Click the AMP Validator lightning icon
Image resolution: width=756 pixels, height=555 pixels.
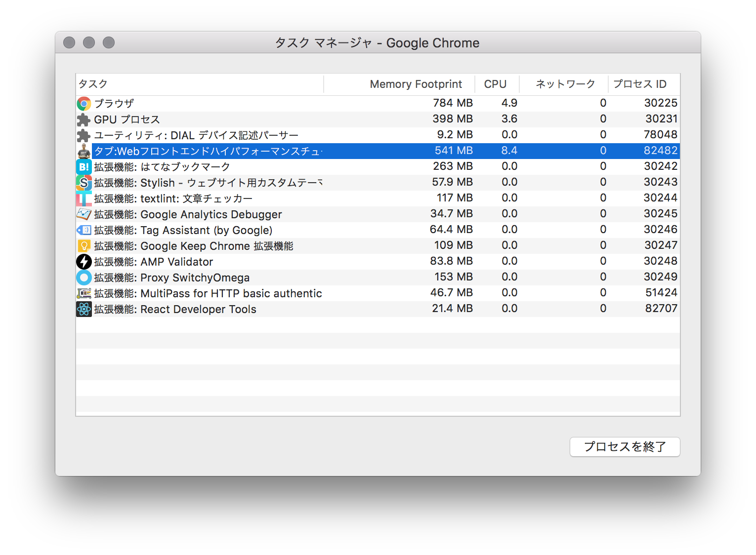pyautogui.click(x=84, y=262)
